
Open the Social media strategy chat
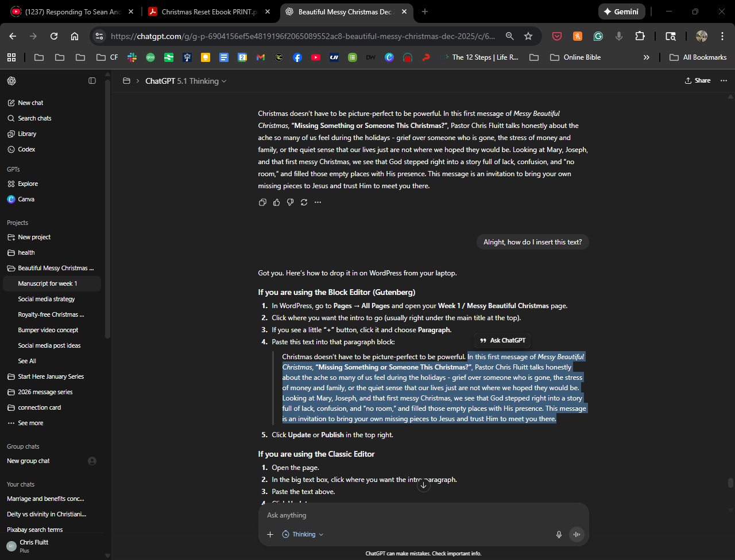click(47, 299)
